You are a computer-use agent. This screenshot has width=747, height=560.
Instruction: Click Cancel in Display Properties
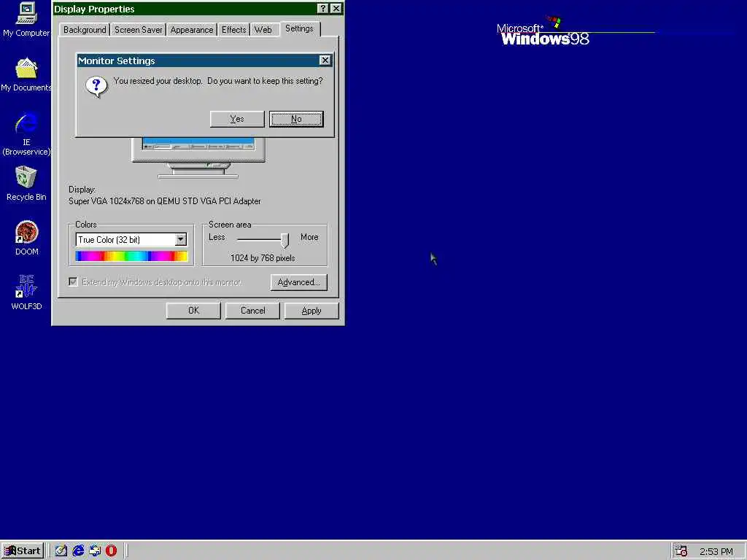point(252,311)
